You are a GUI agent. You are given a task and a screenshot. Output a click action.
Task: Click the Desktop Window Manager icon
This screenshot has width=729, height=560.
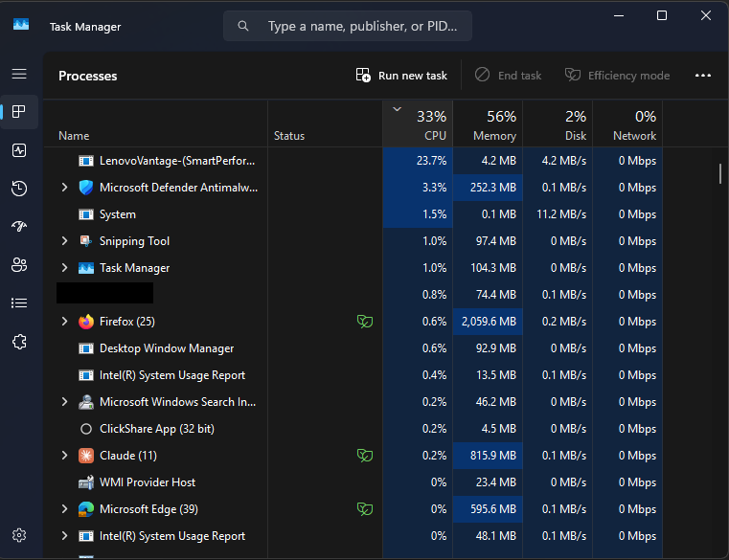tap(86, 348)
